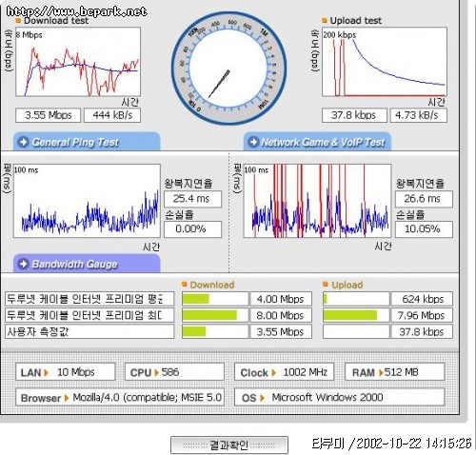Viewport: 476px width, 455px height.
Task: Click the 4.73 kB/s upload field
Action: click(x=419, y=115)
